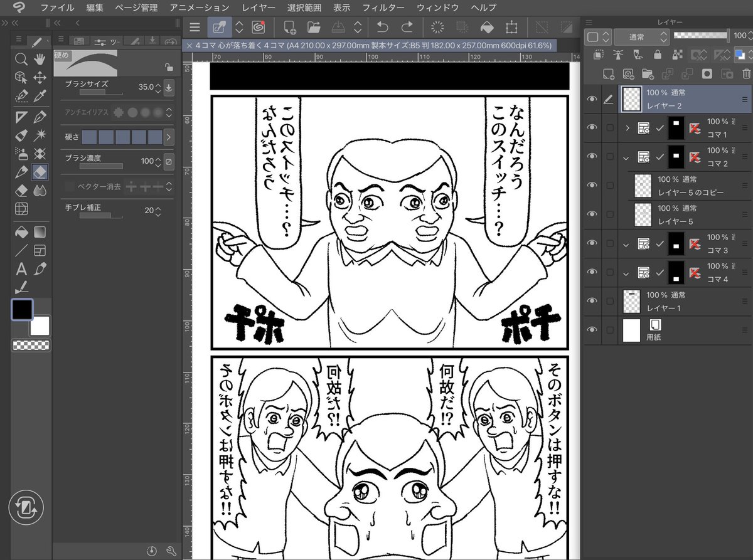Check selection box for レイヤー 1
The height and width of the screenshot is (560, 753).
tap(609, 301)
